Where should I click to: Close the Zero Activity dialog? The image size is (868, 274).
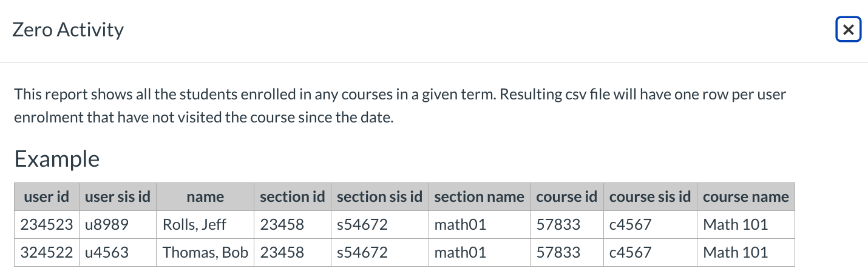(x=848, y=30)
